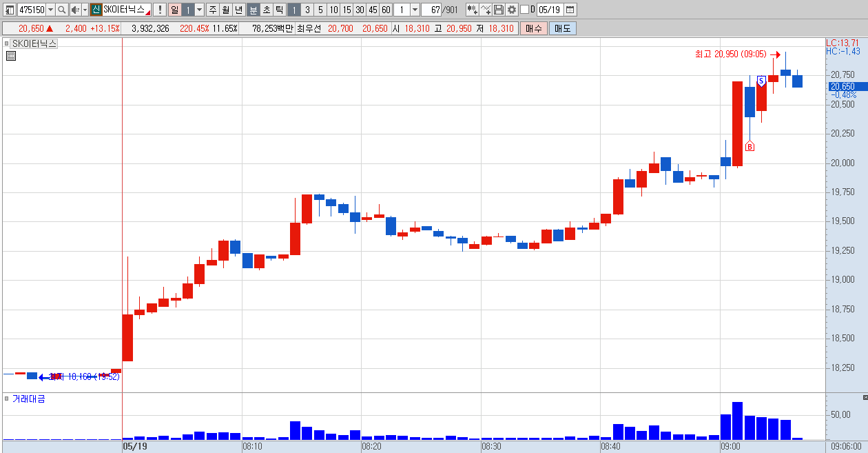
Task: Click the save floppy disk icon
Action: coord(499,10)
